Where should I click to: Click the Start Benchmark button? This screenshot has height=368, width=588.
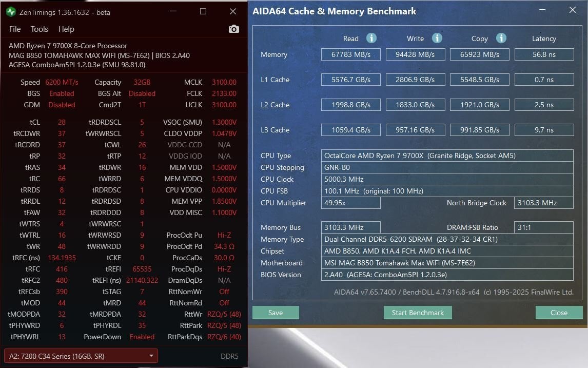(418, 313)
